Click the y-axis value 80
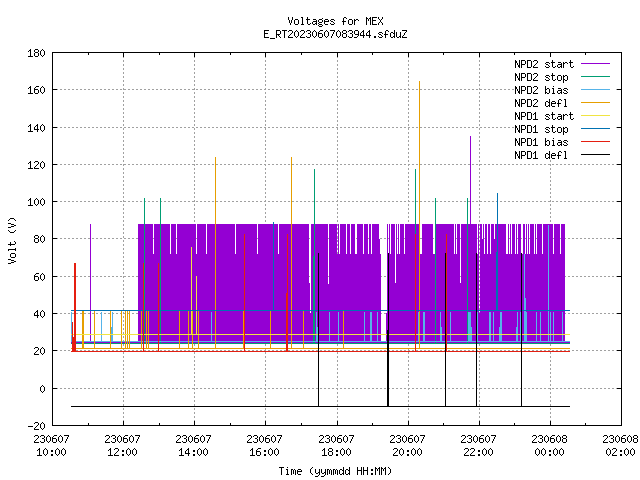Viewport: 640px width, 480px height. [39, 238]
